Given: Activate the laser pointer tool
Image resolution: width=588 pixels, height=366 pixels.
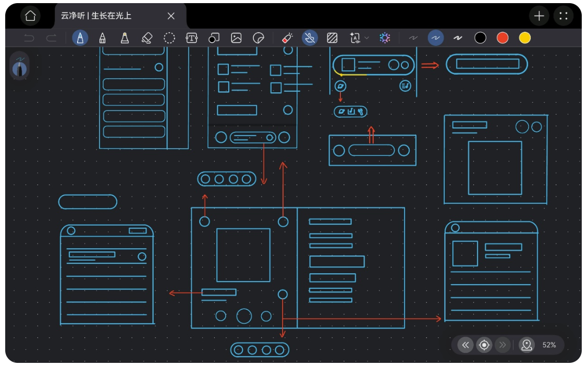Looking at the screenshot, I should pos(287,38).
